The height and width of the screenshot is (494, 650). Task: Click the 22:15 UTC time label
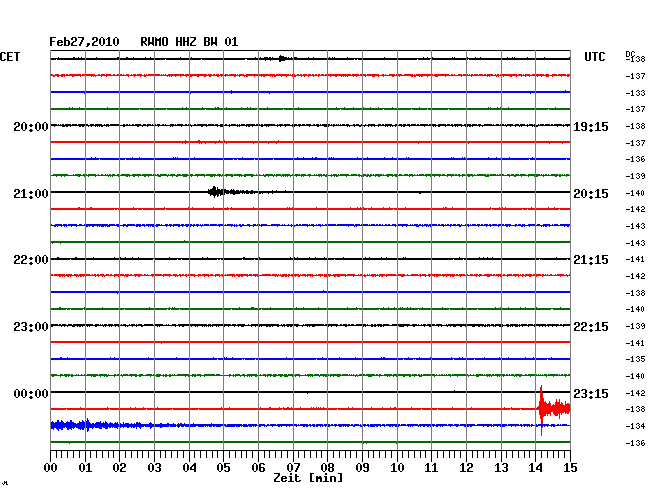coord(591,327)
